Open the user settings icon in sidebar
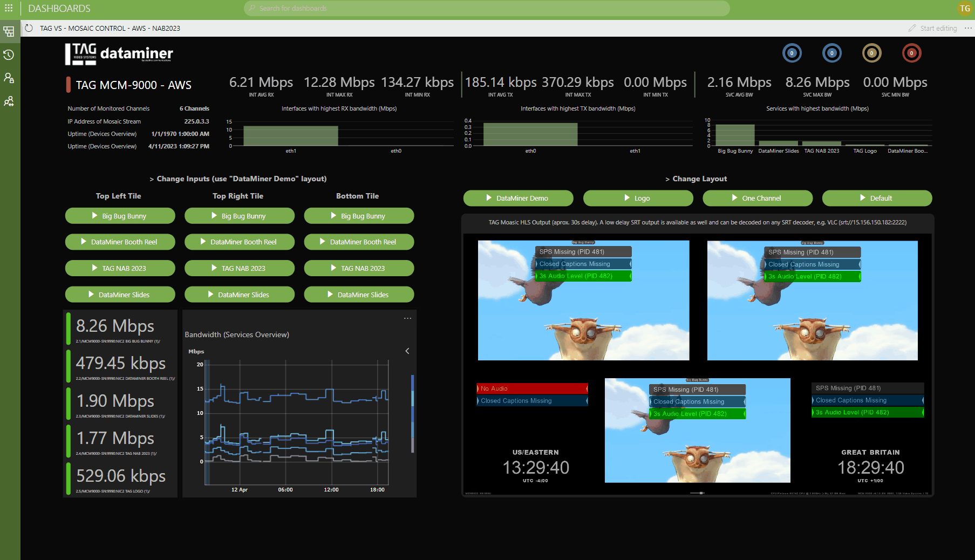Viewport: 975px width, 560px height. click(x=9, y=78)
